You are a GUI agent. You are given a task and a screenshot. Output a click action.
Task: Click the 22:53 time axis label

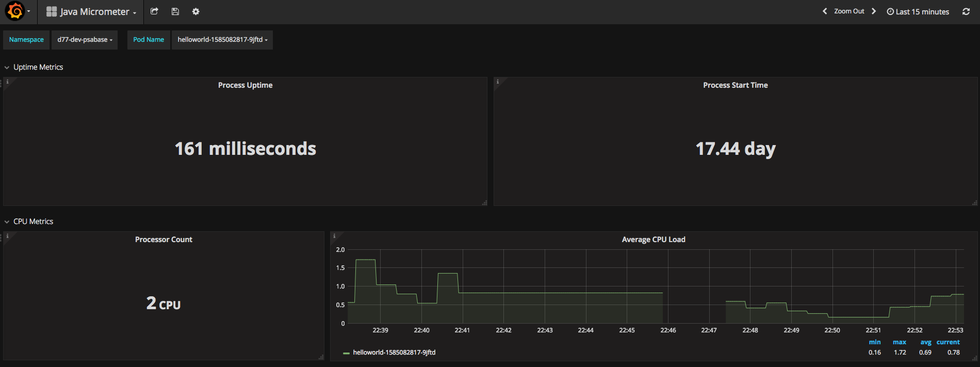(x=955, y=330)
